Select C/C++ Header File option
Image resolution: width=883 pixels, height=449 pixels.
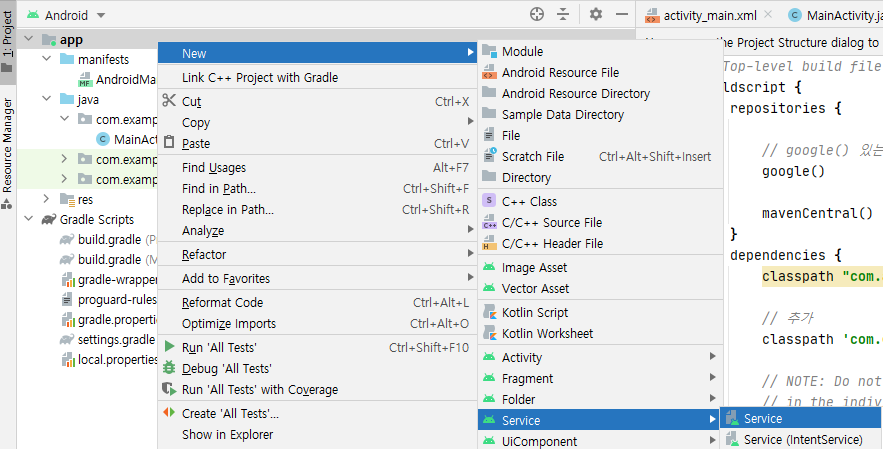click(x=599, y=243)
